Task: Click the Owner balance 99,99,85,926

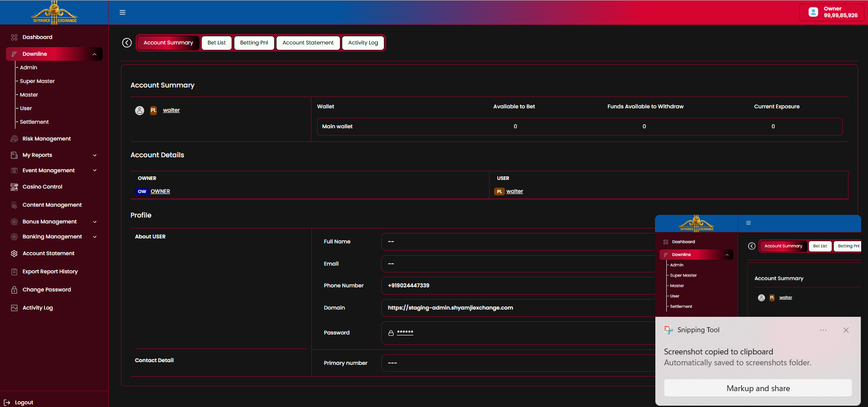Action: 840,15
